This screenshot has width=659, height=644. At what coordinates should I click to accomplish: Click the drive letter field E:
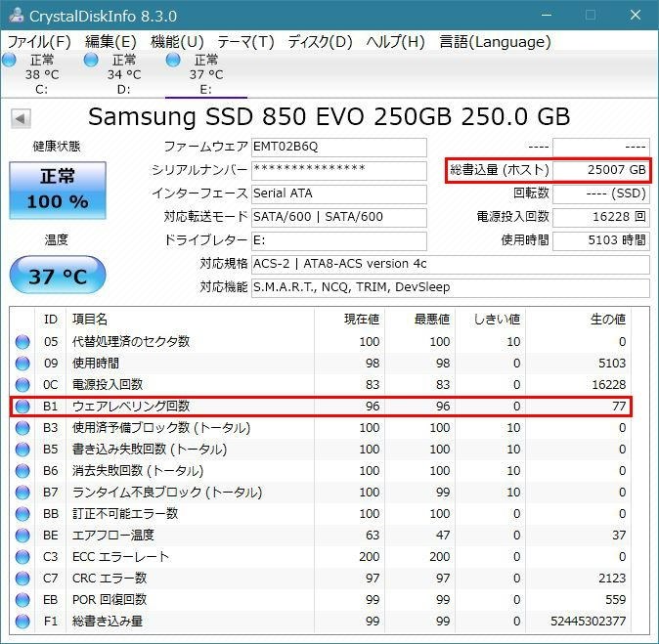(338, 240)
